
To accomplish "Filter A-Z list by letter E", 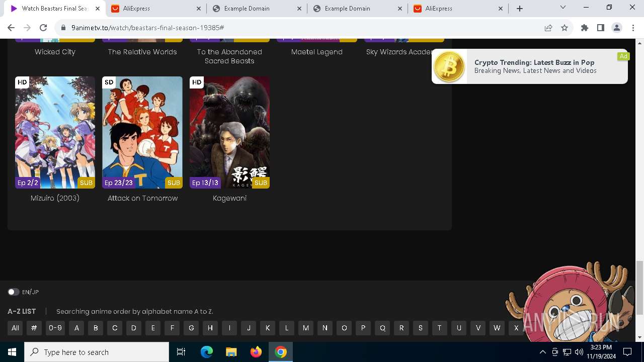I will (153, 328).
